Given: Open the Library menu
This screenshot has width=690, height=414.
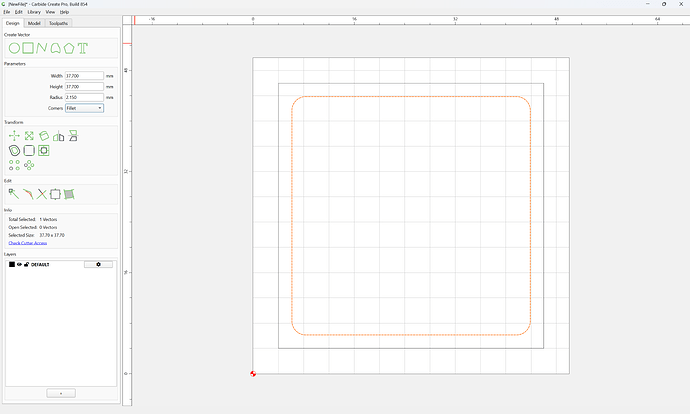Looking at the screenshot, I should click(34, 12).
